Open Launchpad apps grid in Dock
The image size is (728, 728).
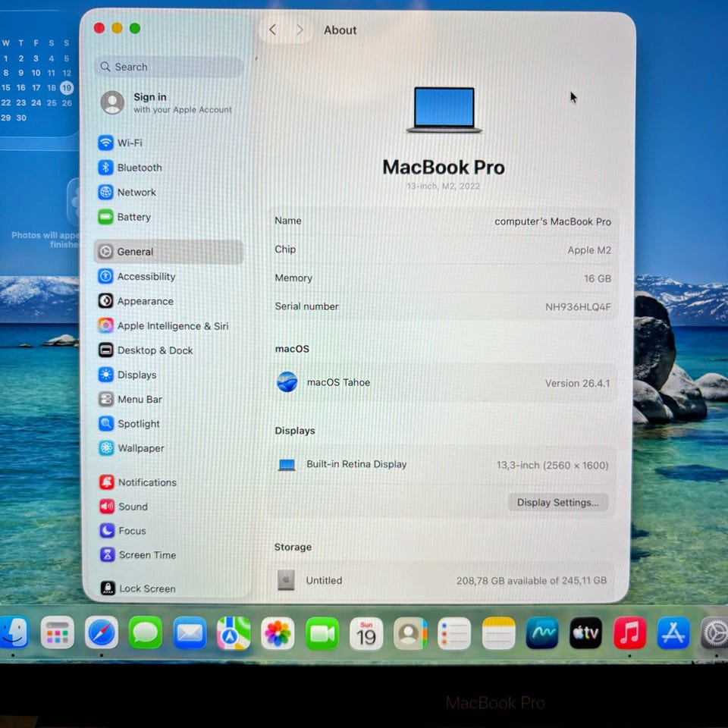pyautogui.click(x=57, y=632)
